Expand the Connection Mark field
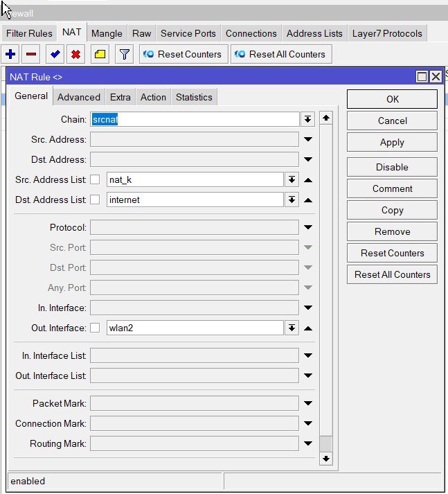 [308, 423]
